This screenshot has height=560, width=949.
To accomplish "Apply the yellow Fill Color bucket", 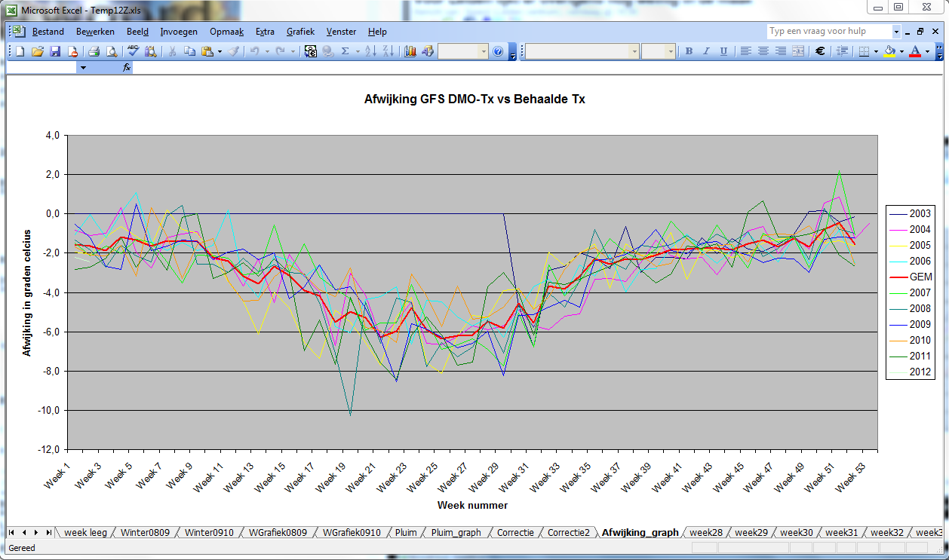I will coord(890,51).
